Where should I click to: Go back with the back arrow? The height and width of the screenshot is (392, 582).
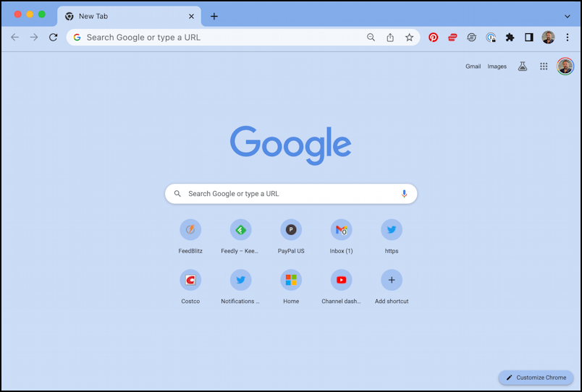tap(15, 37)
